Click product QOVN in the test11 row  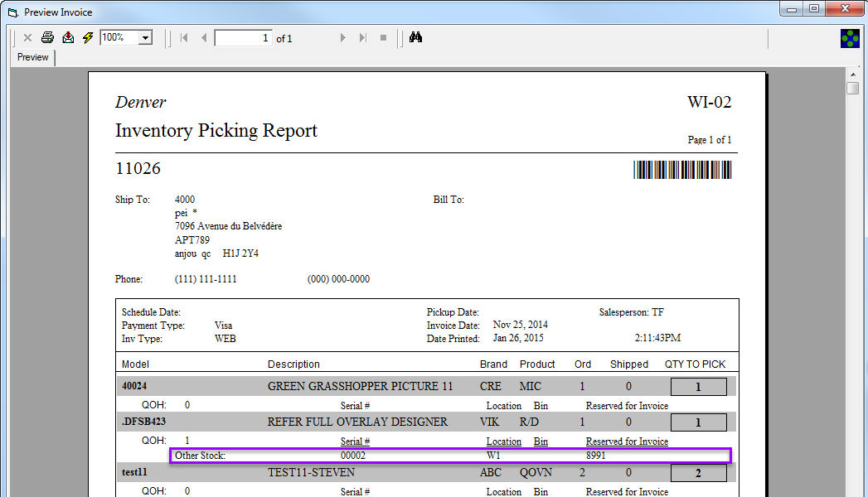pyautogui.click(x=536, y=472)
